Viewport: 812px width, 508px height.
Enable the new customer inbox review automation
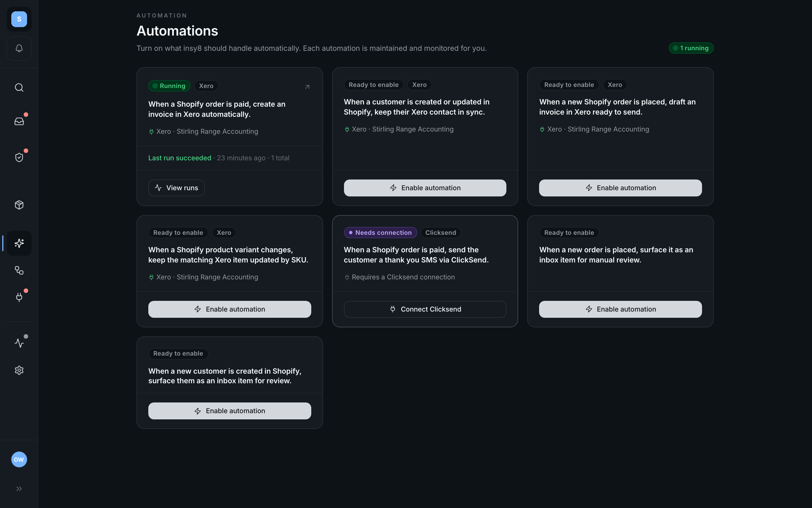coord(230,411)
